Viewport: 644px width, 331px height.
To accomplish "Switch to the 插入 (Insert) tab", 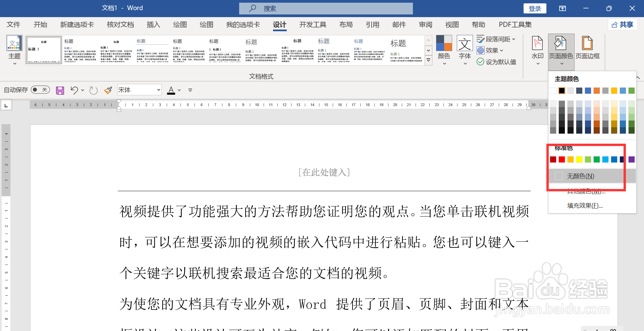I will coord(153,25).
